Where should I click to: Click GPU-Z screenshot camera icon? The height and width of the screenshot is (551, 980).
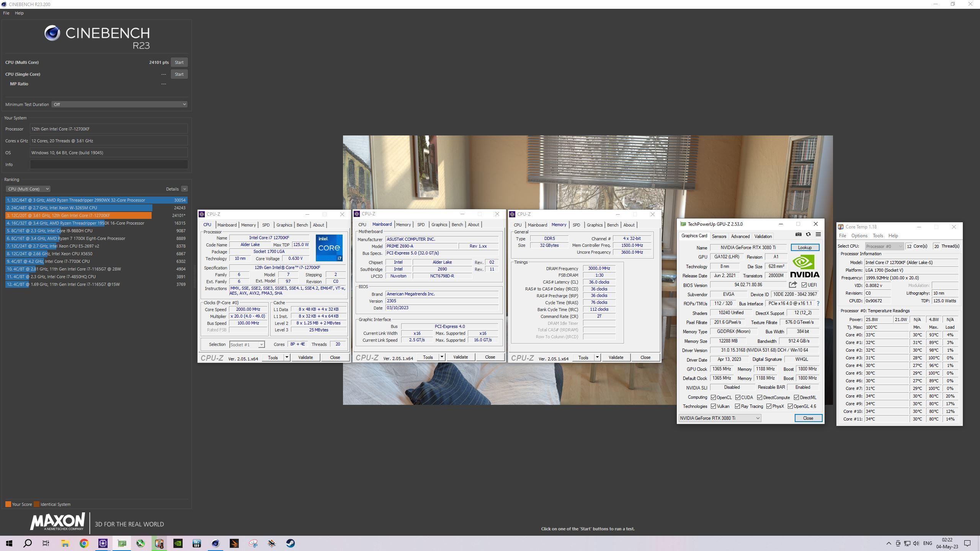tap(798, 235)
